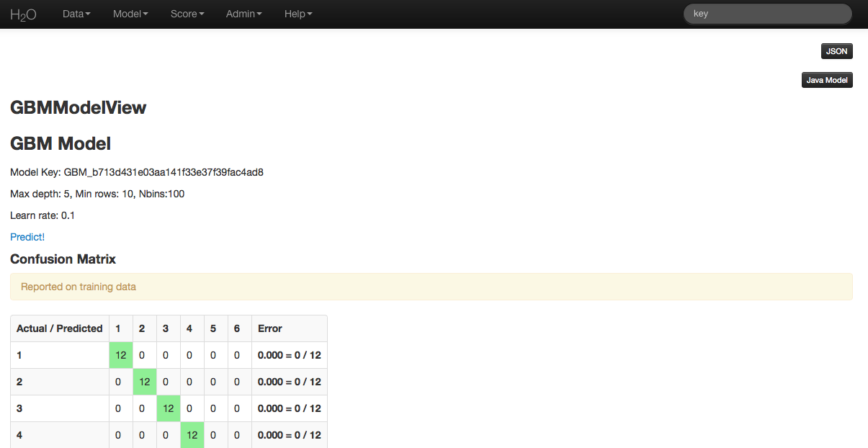Click green cell in actual row 1
The width and height of the screenshot is (868, 448).
(121, 355)
